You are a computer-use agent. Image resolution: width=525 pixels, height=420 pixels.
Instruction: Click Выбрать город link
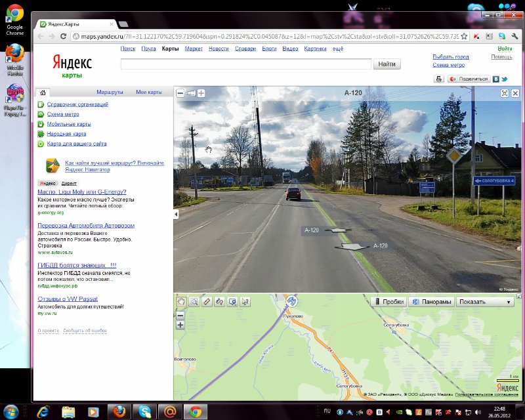(x=451, y=56)
